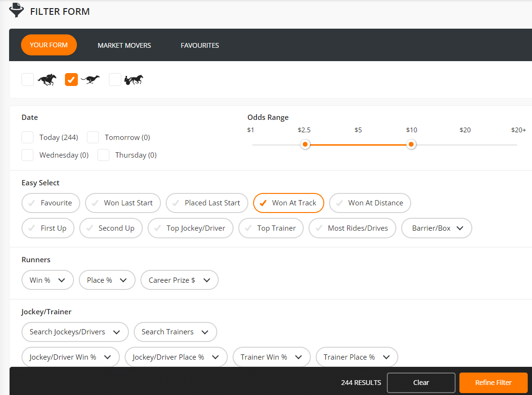Switch to the Market Movers tab
The height and width of the screenshot is (395, 532).
coord(124,45)
